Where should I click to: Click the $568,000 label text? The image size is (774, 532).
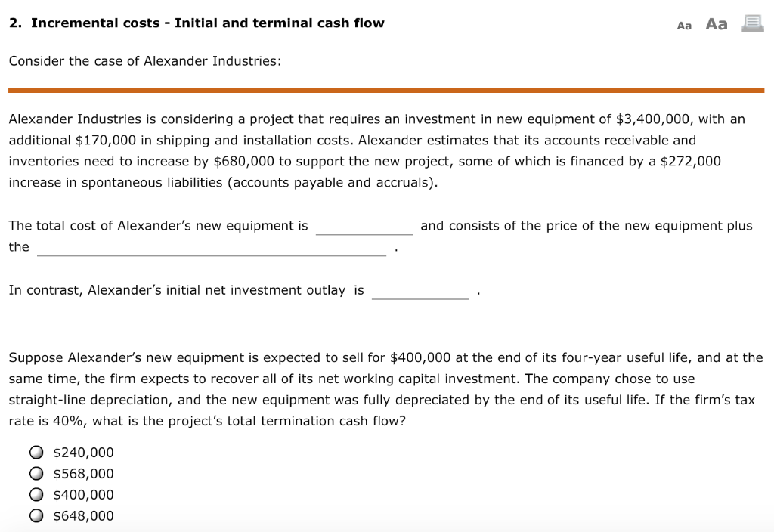click(83, 473)
